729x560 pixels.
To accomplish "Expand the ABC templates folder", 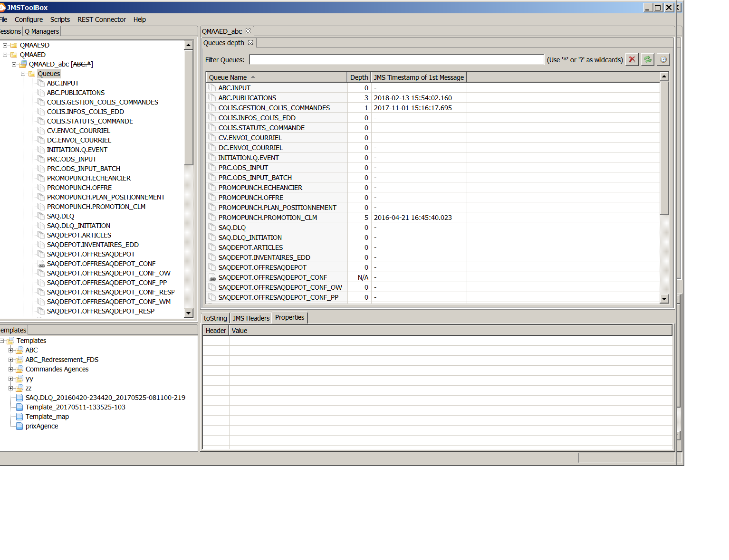I will (x=10, y=350).
